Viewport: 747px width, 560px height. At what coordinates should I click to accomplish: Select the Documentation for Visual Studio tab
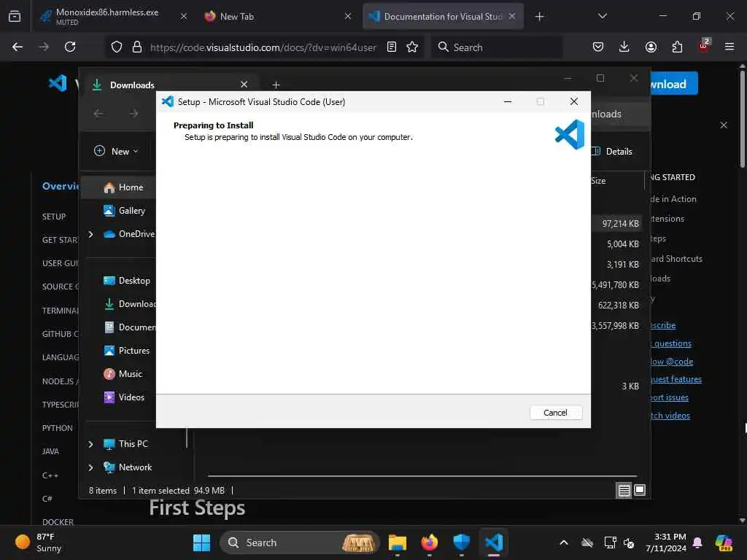(443, 16)
